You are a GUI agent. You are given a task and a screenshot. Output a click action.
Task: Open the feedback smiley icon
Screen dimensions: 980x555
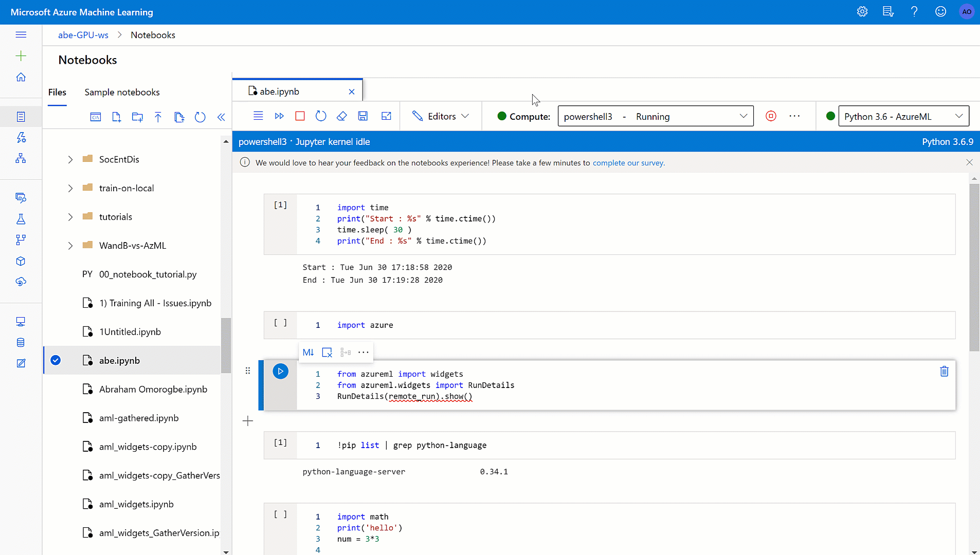tap(940, 12)
